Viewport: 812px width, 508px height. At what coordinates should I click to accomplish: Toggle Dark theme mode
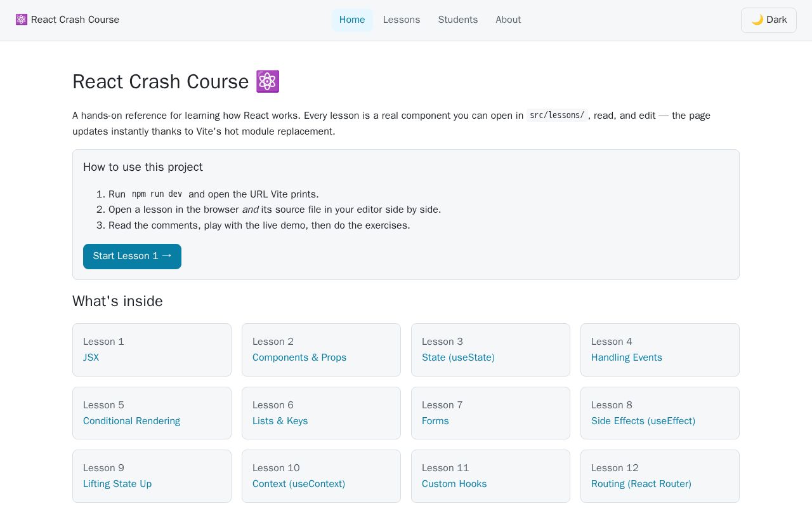click(768, 20)
